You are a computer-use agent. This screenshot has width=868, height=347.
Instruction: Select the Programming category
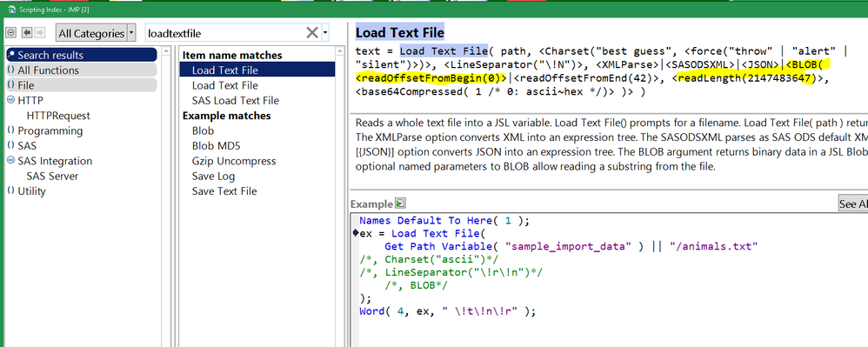point(50,130)
